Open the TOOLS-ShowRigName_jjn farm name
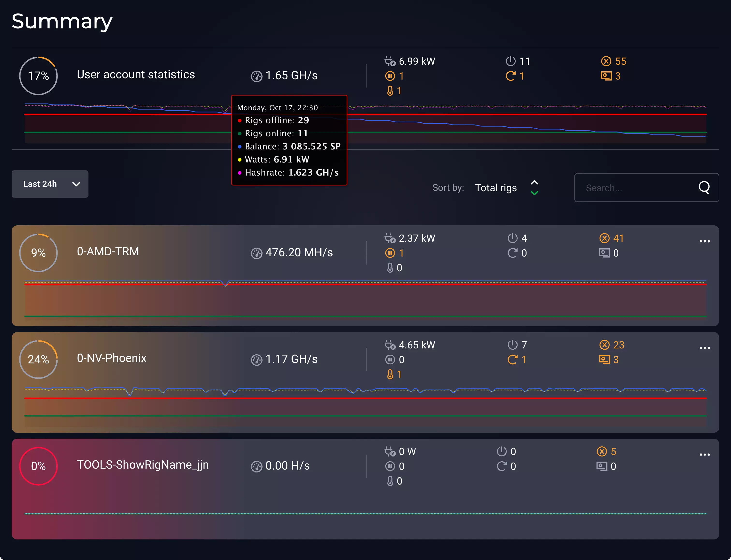Viewport: 731px width, 560px height. [x=143, y=465]
